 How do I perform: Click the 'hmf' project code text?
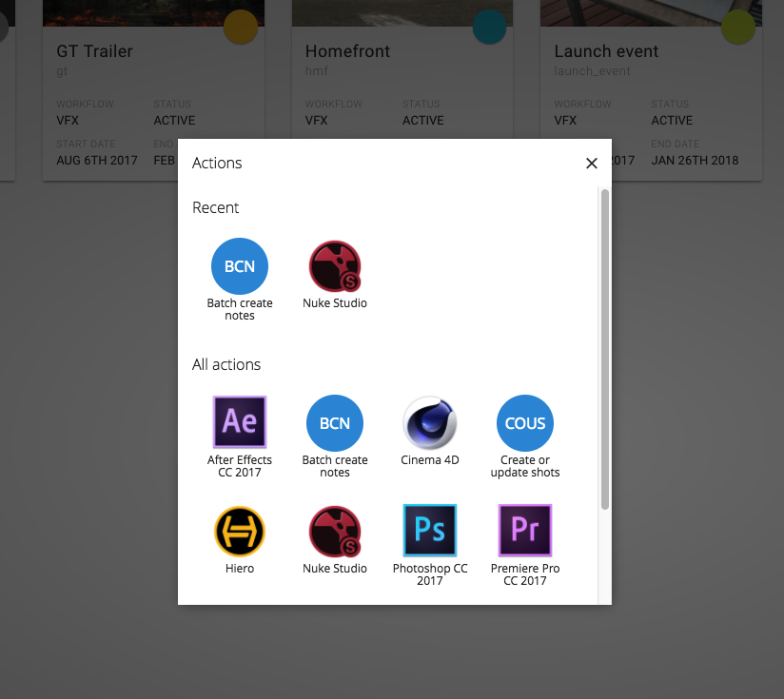tap(317, 71)
